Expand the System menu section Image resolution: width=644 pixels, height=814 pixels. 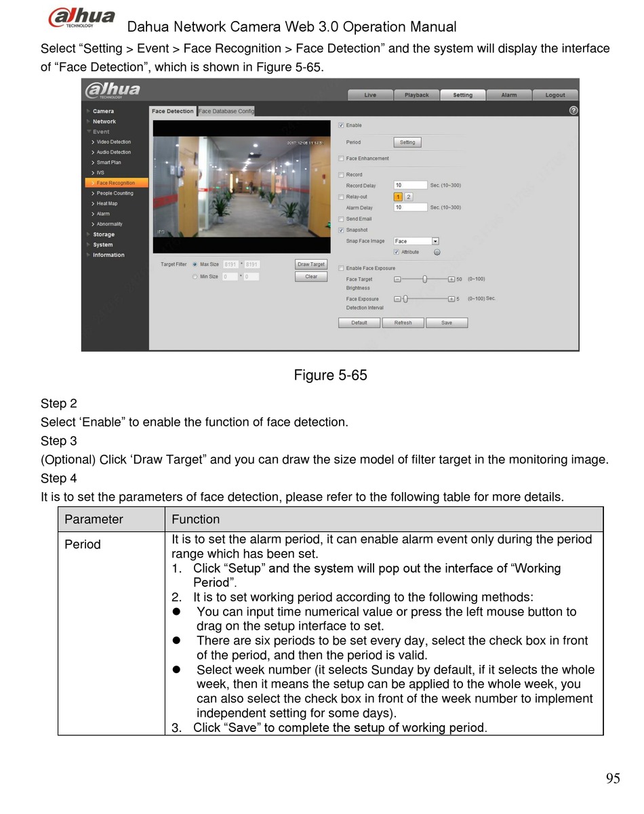pyautogui.click(x=103, y=245)
